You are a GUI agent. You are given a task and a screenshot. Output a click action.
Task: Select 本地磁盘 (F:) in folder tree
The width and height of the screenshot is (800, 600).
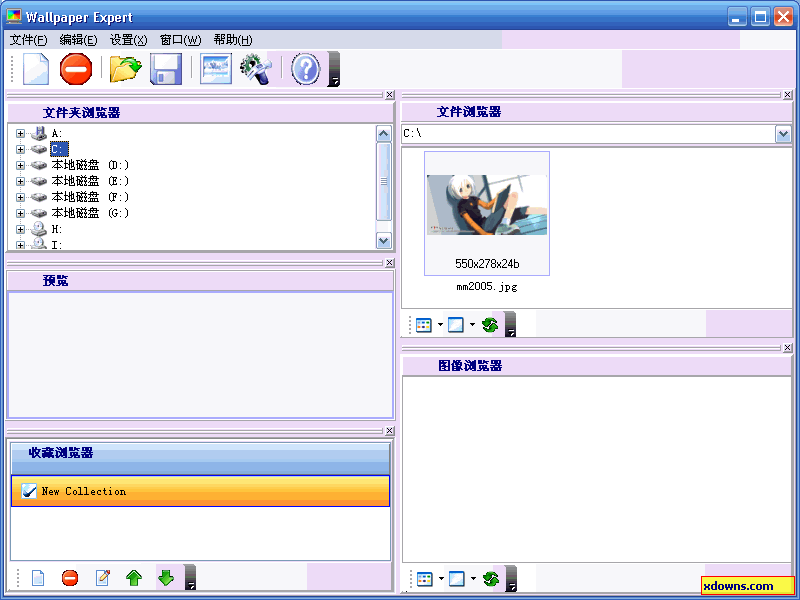(x=90, y=197)
